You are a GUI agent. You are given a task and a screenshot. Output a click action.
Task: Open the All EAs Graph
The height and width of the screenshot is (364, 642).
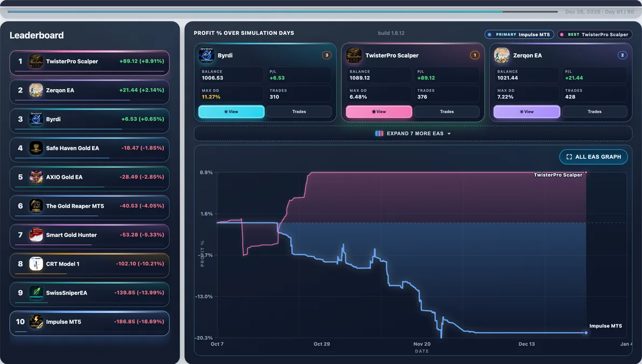594,157
